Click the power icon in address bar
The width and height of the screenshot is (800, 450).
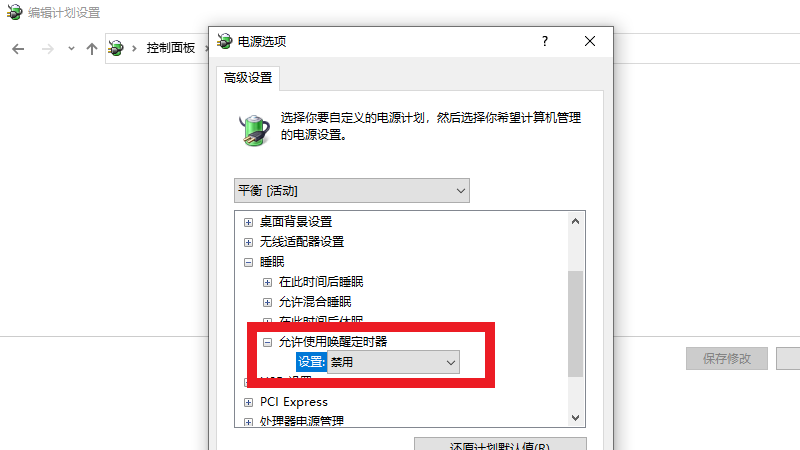pos(116,48)
